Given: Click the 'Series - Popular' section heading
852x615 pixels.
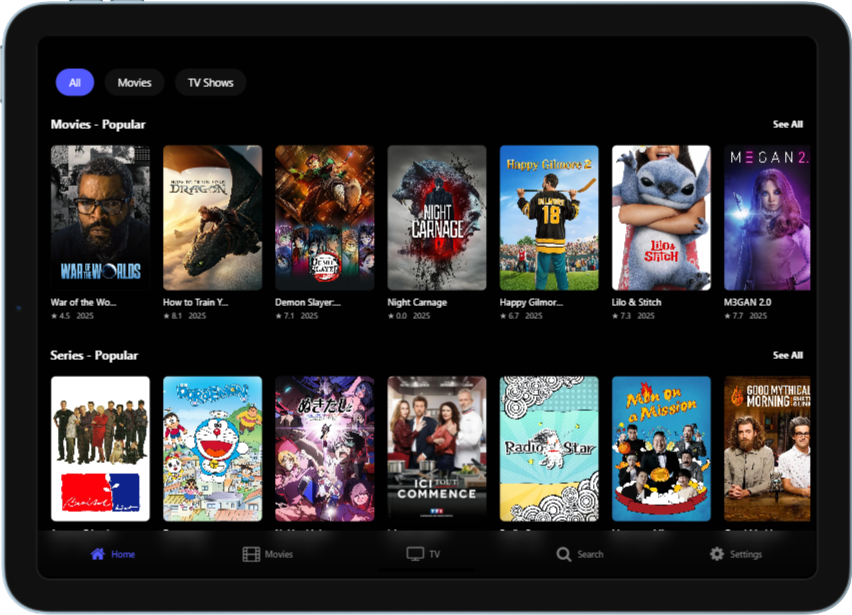Looking at the screenshot, I should point(94,355).
